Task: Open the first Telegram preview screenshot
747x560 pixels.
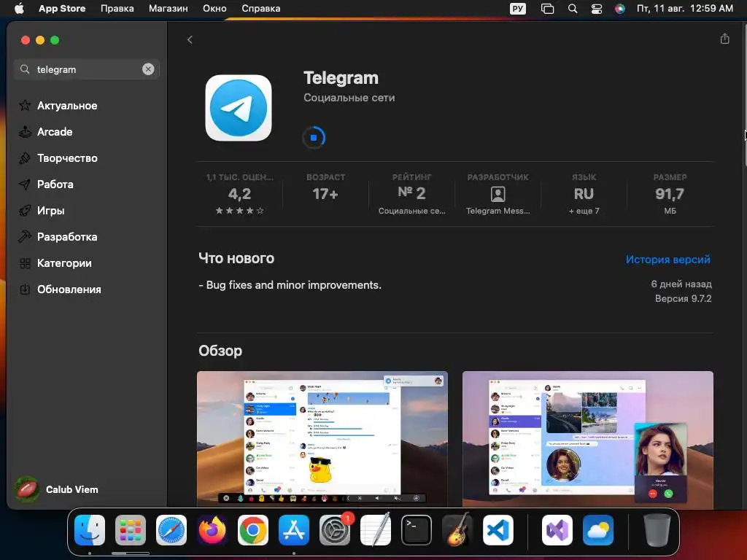Action: (x=322, y=439)
